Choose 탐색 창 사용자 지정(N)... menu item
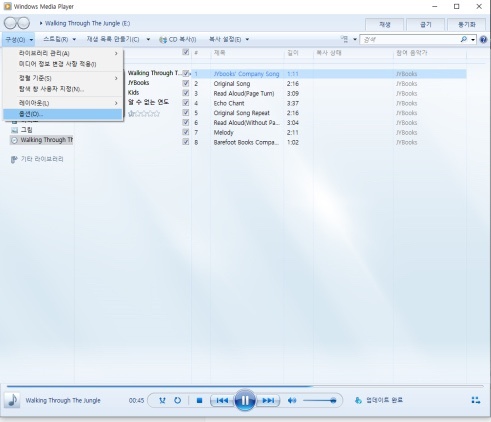This screenshot has height=422, width=491. 63,89
